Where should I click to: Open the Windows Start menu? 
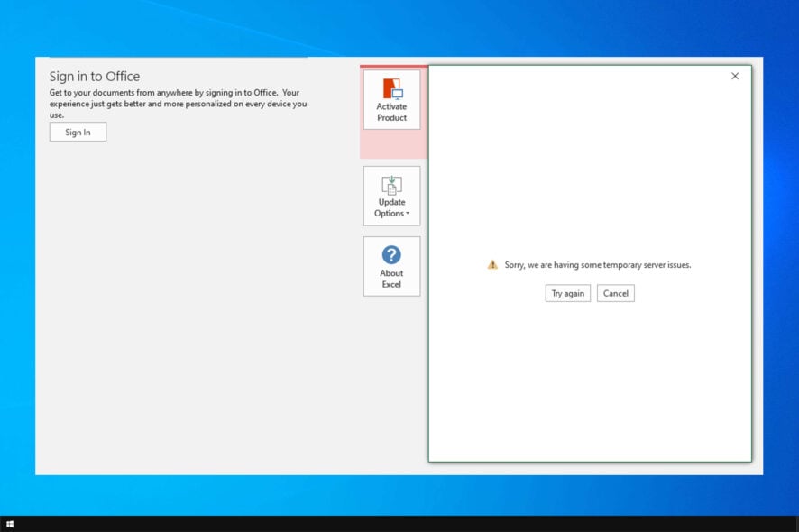(x=12, y=524)
